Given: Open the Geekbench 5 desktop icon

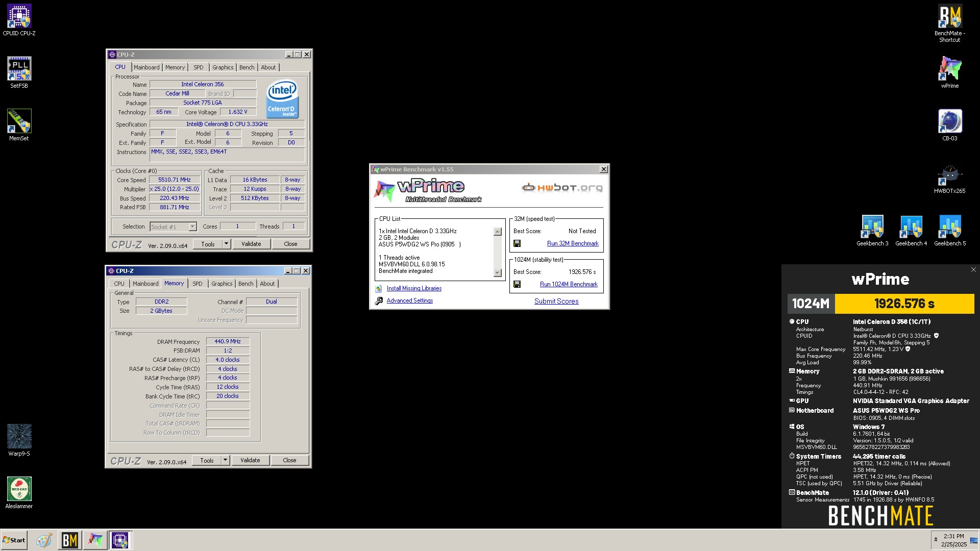Looking at the screenshot, I should (x=950, y=231).
